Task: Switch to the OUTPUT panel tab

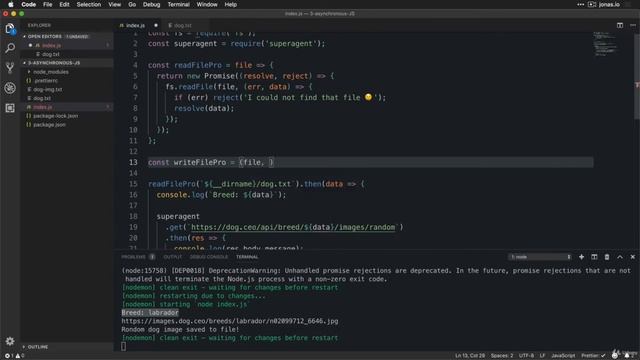Action: click(173, 257)
